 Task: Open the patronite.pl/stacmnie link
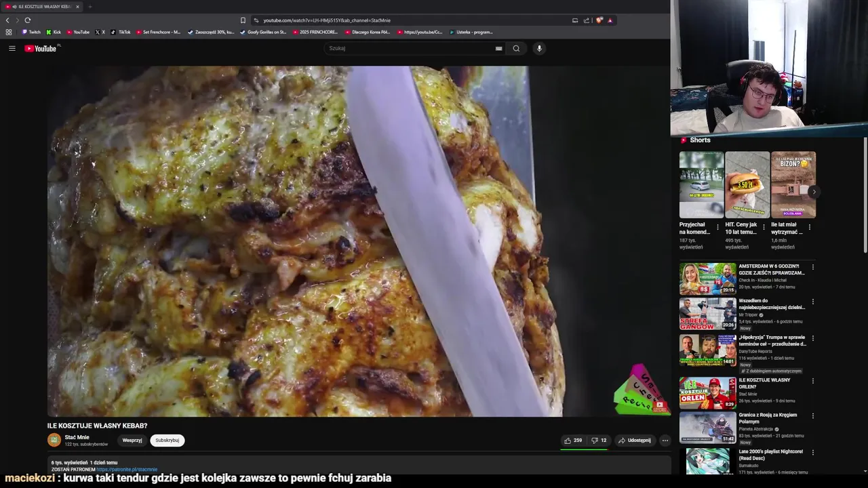point(127,470)
